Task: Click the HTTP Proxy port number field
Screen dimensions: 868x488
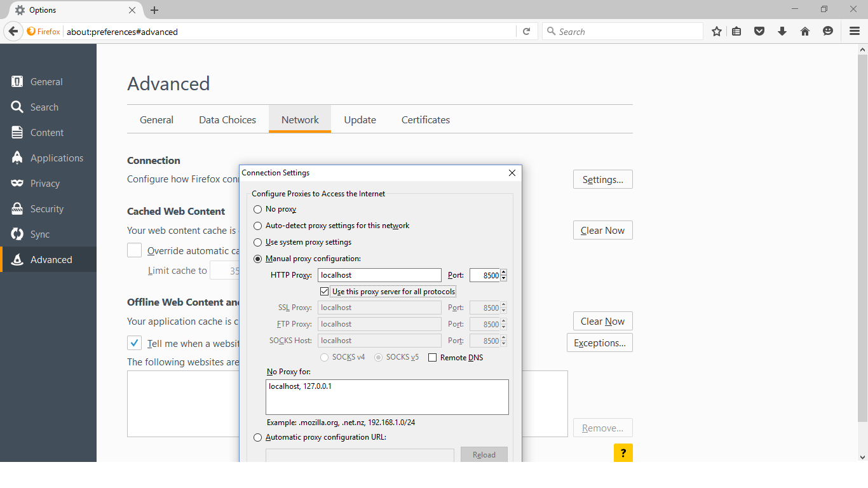Action: point(485,275)
